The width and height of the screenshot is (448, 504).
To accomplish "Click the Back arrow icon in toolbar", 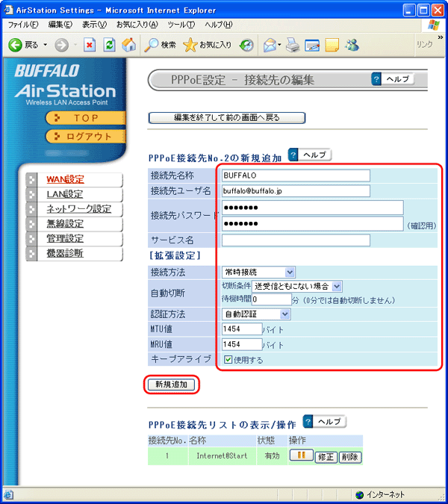I will [x=15, y=45].
